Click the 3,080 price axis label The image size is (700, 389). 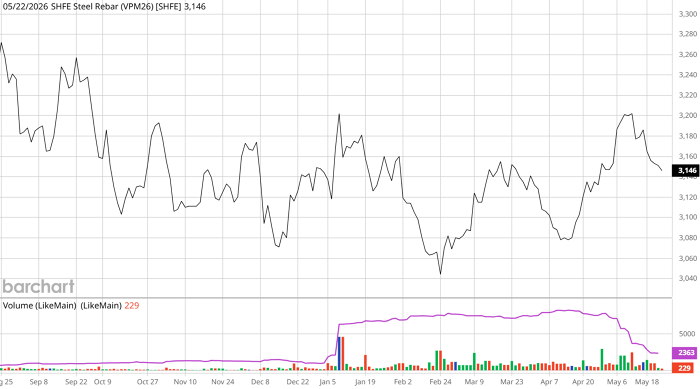688,238
